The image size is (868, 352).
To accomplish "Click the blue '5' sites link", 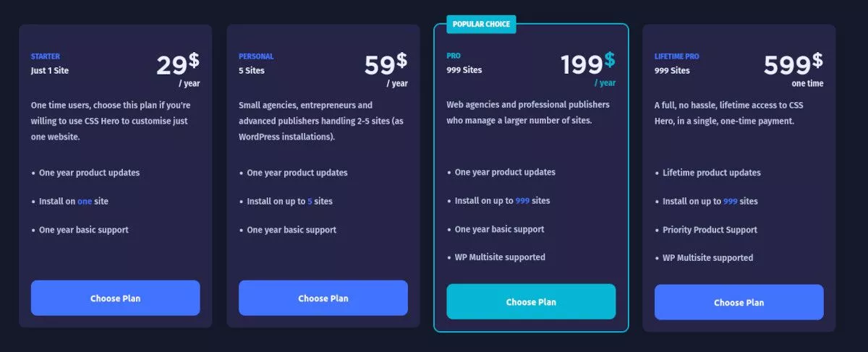I will [310, 202].
